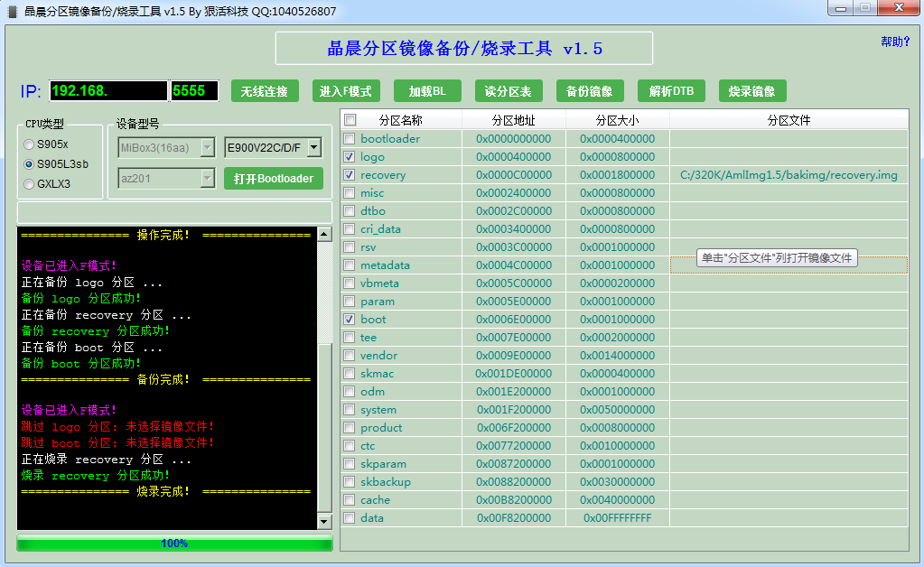Check the dtbo partition checkbox

pos(350,211)
